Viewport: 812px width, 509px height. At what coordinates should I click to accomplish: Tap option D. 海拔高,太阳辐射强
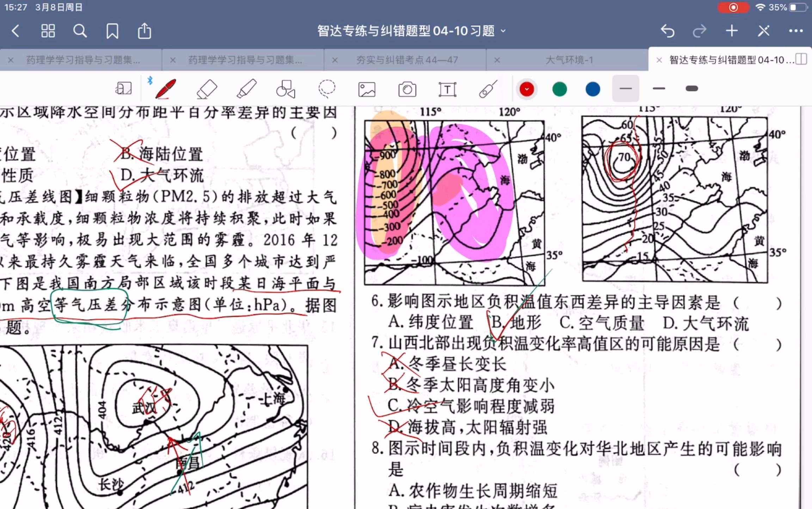pos(468,427)
